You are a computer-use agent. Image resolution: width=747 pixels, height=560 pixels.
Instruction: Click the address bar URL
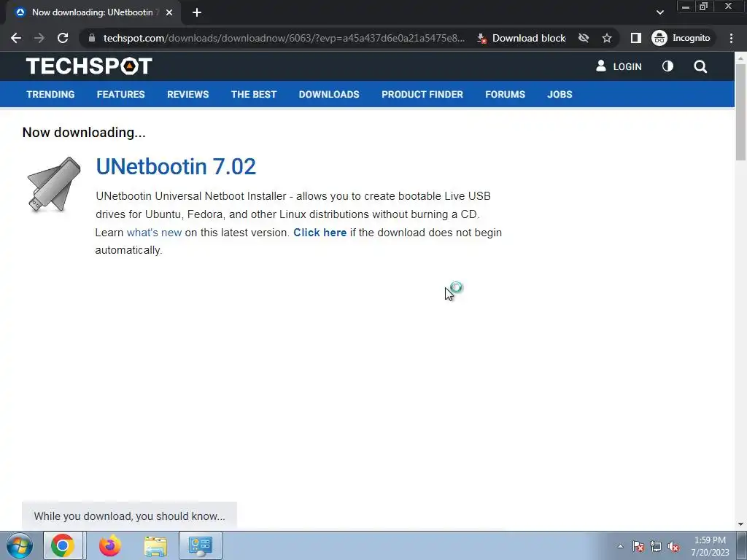[x=284, y=38]
